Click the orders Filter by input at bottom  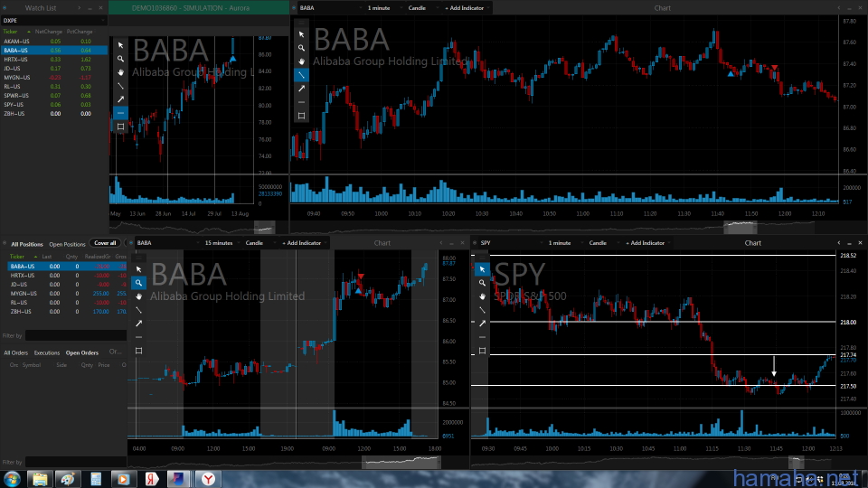(x=76, y=462)
